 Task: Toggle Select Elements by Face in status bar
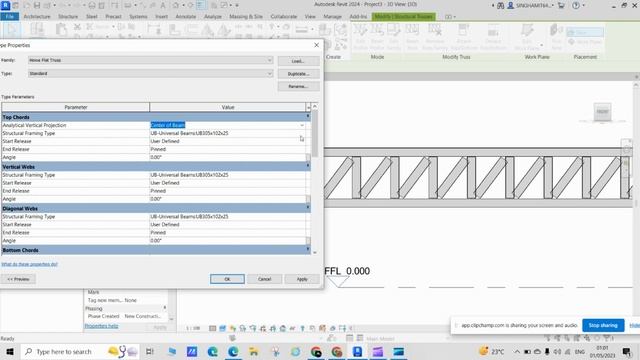click(577, 338)
